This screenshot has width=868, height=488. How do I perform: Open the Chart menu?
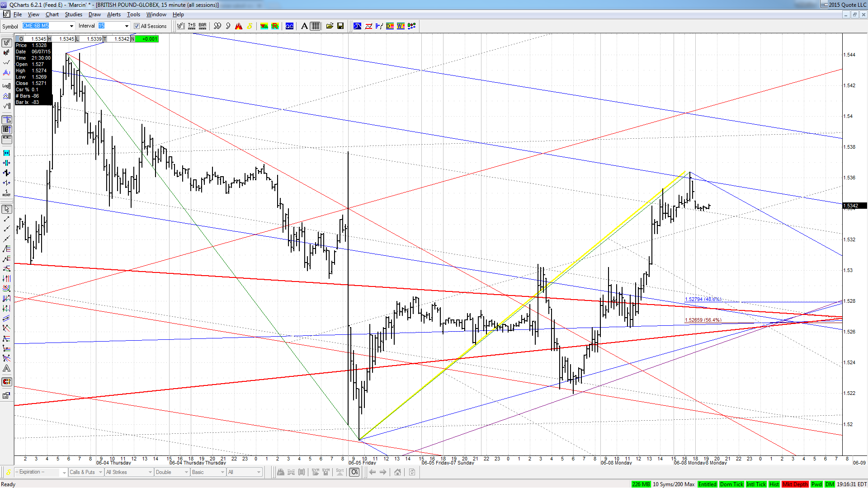pos(52,14)
